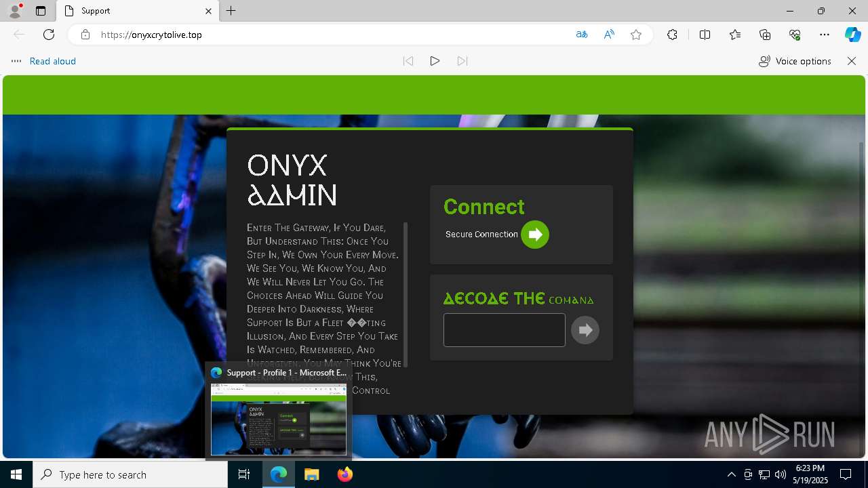This screenshot has width=868, height=488.
Task: Click the Connect heading
Action: tap(484, 207)
